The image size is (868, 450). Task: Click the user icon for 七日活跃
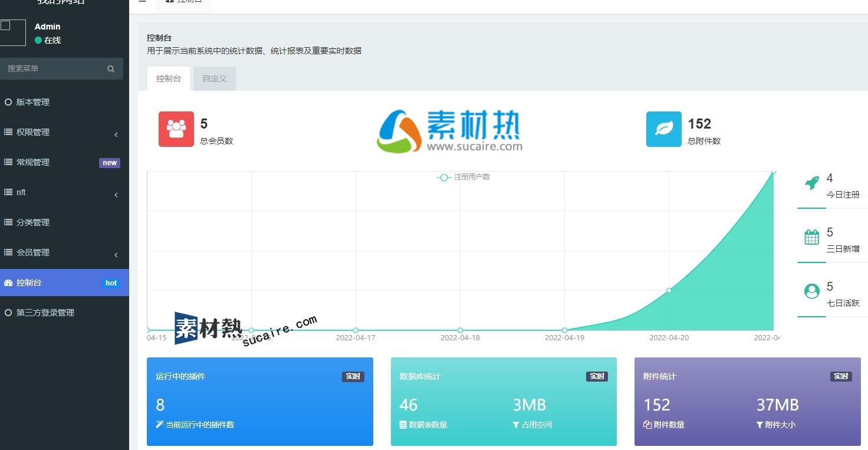(812, 291)
